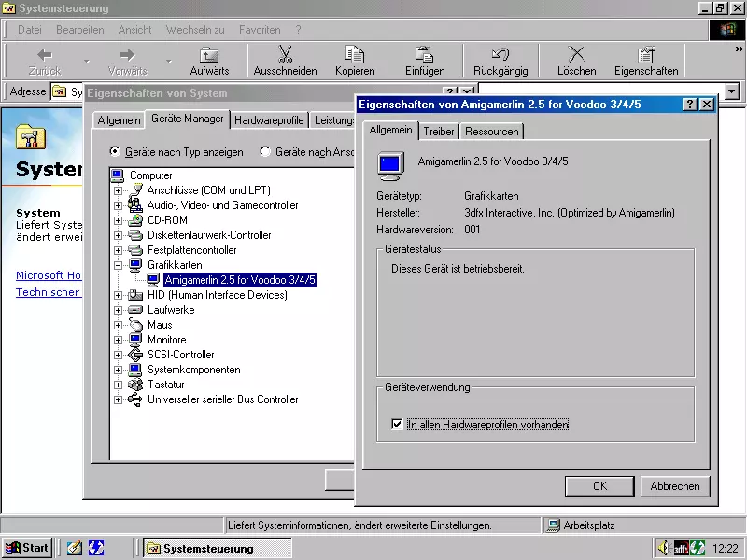Select the Computer root icon in device tree
The height and width of the screenshot is (560, 747).
(118, 175)
